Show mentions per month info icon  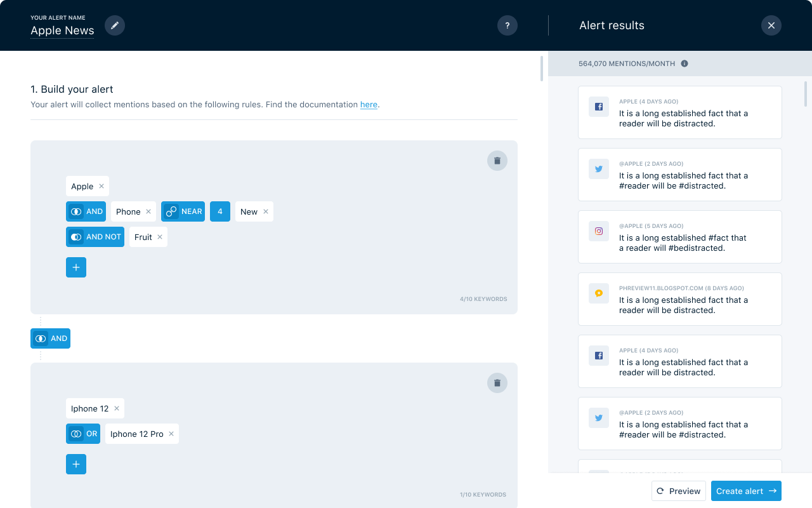684,63
